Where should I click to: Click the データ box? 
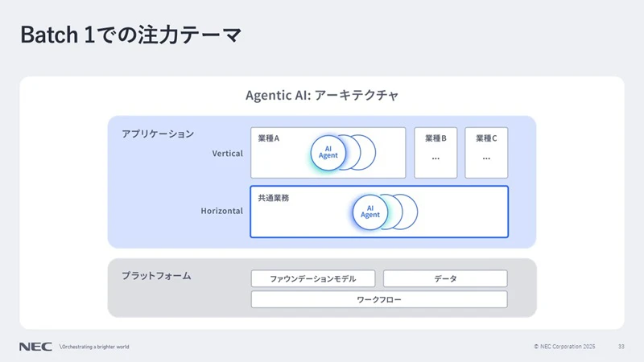445,278
